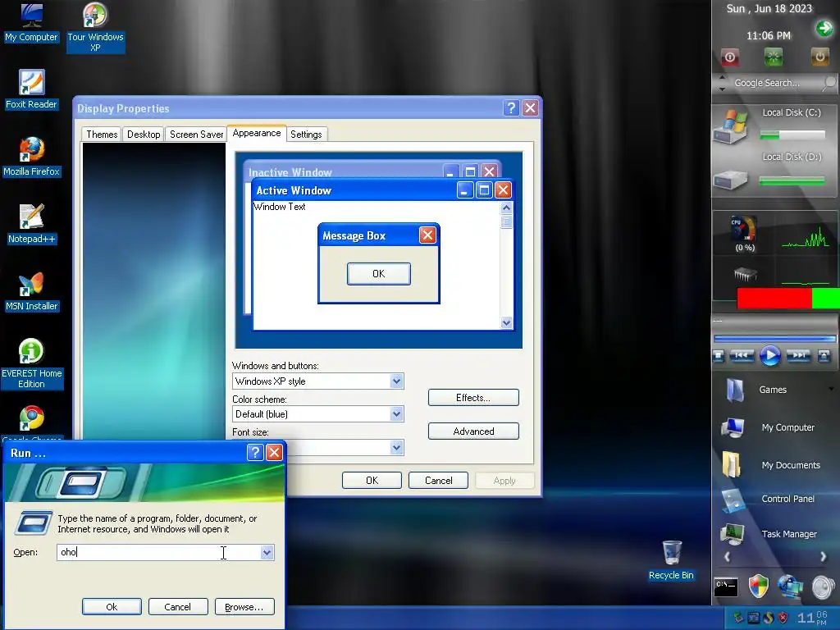Switch to the Screen Saver tab

pos(196,135)
